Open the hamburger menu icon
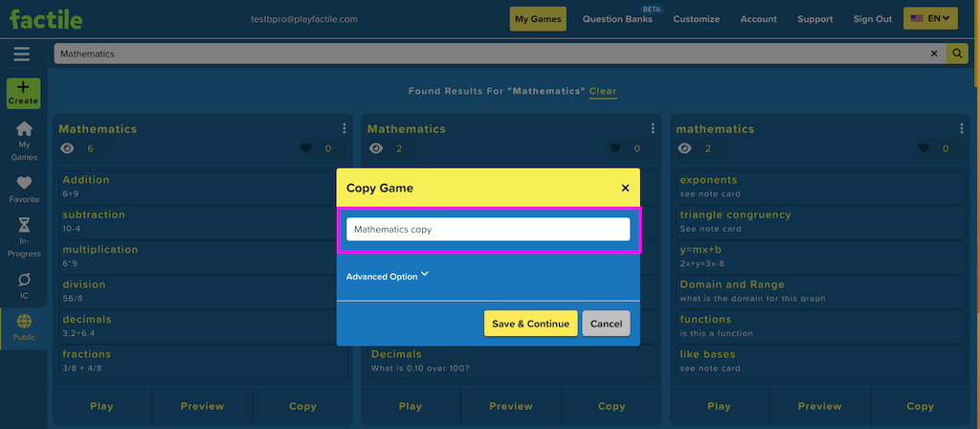 coord(22,55)
